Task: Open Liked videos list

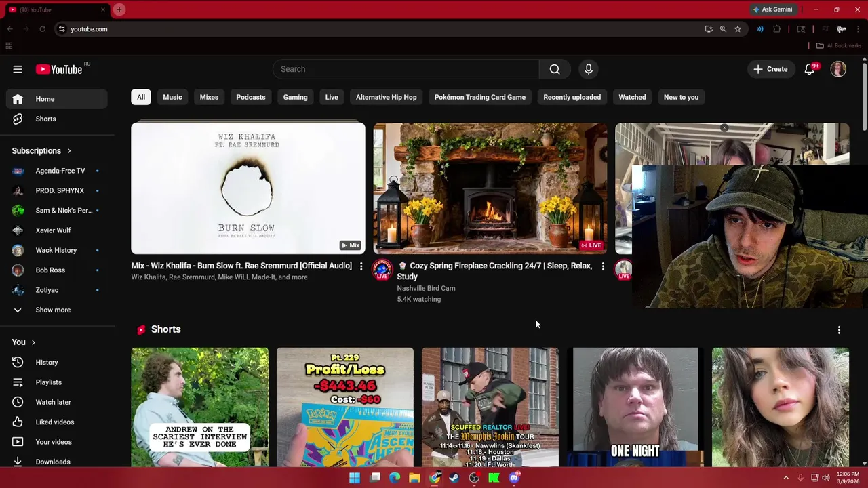Action: [x=57, y=422]
